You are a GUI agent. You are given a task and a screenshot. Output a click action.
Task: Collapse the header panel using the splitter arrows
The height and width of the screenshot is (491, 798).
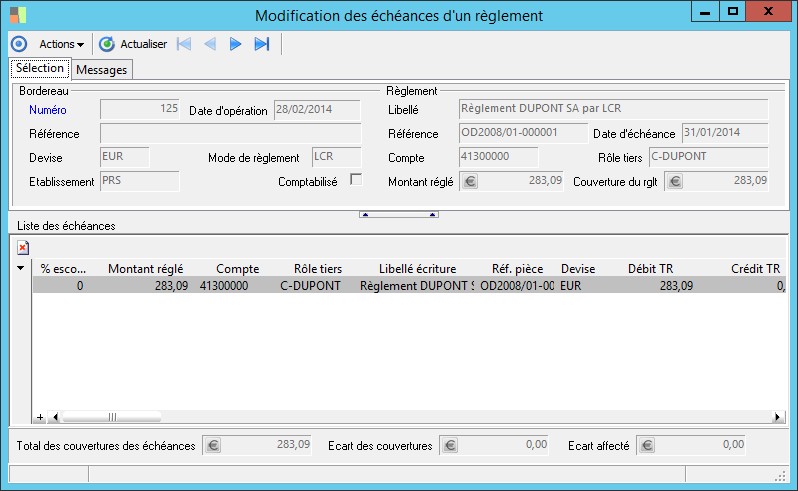(x=398, y=214)
